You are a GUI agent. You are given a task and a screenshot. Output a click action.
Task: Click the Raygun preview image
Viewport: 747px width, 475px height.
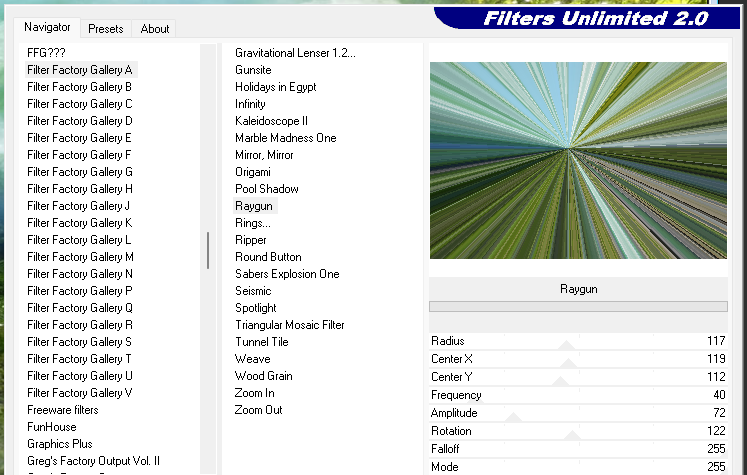tap(578, 161)
